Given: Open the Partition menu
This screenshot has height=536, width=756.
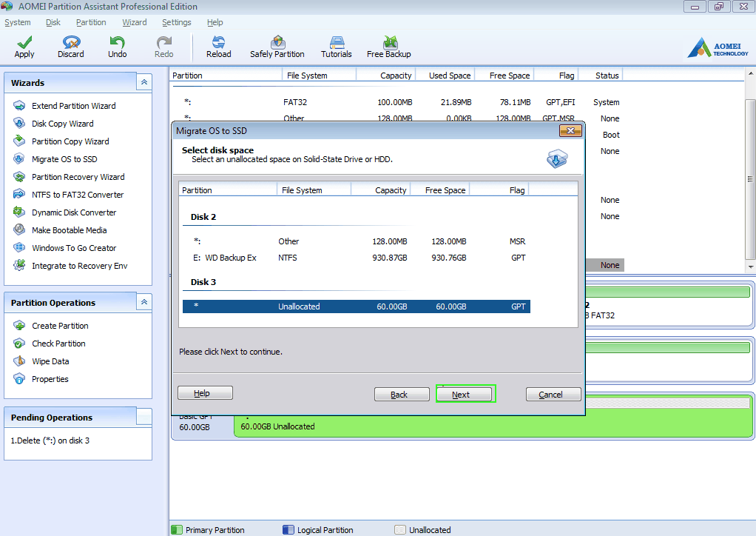Looking at the screenshot, I should click(x=91, y=22).
